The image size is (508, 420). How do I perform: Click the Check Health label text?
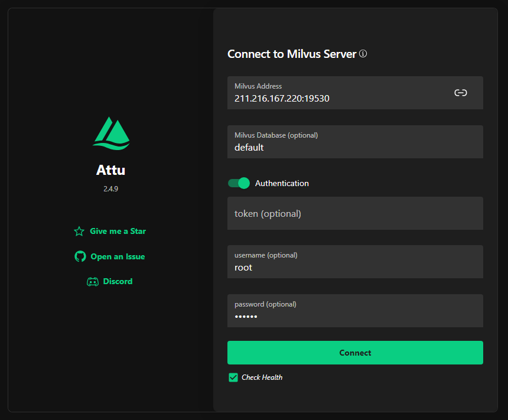[x=262, y=377]
